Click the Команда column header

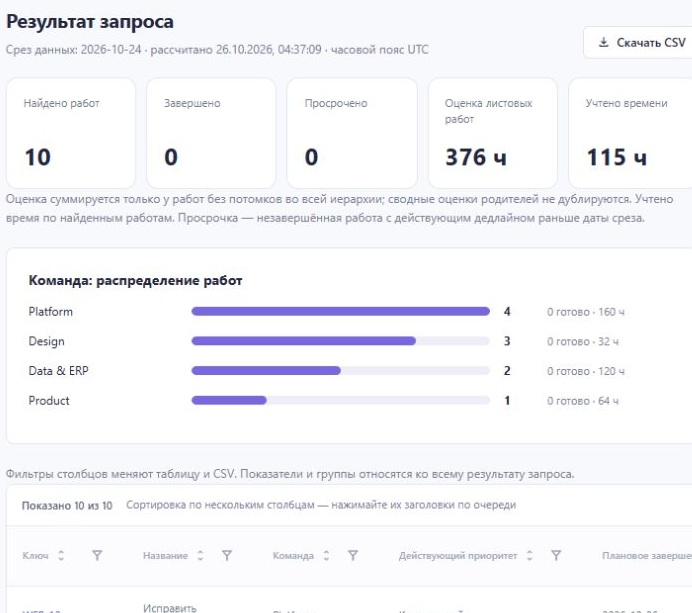(x=293, y=556)
